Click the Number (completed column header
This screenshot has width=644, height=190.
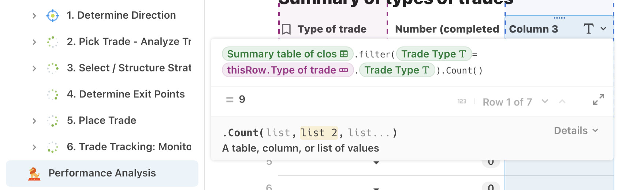point(447,29)
